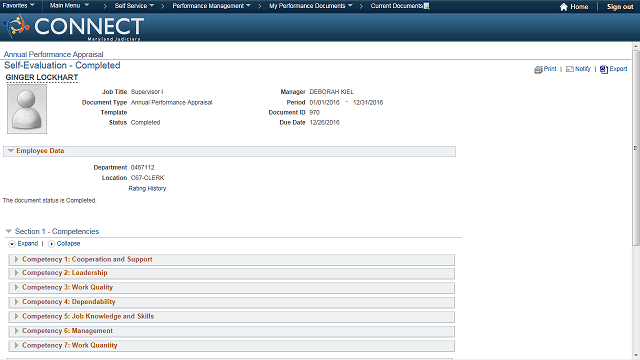Collapse Section 1 - Competencies
Viewport: 640px width, 360px height.
click(8, 231)
